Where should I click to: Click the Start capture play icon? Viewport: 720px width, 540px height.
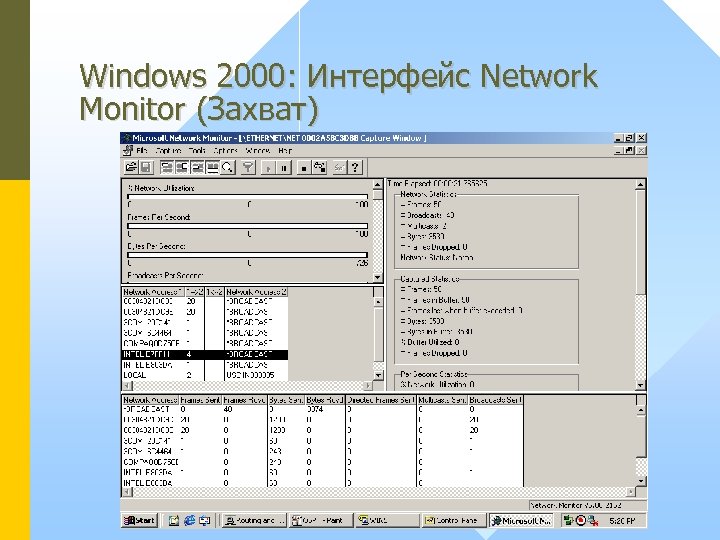click(x=269, y=168)
